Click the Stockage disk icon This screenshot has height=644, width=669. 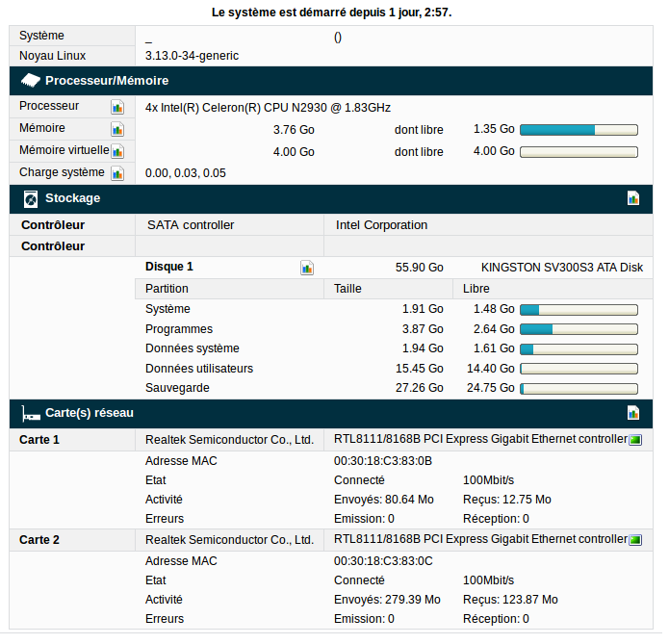31,200
